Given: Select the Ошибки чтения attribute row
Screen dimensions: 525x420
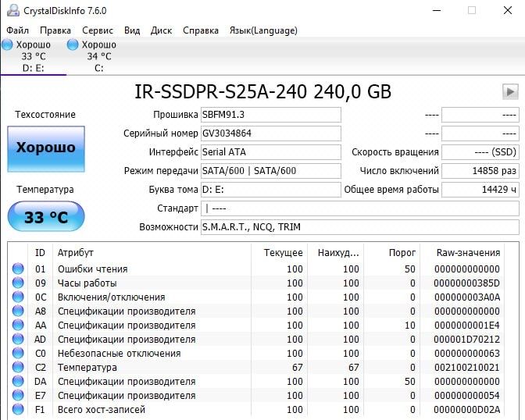Looking at the screenshot, I should point(256,269).
